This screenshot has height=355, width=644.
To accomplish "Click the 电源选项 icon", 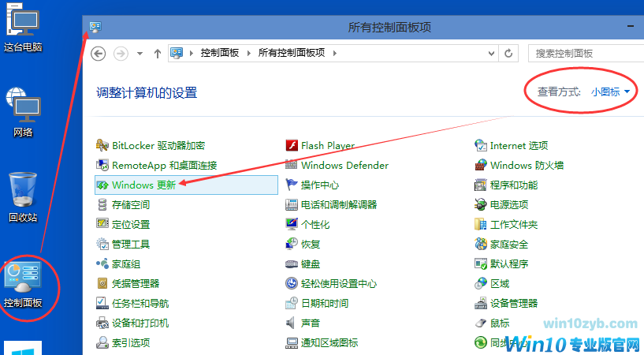I will 481,204.
